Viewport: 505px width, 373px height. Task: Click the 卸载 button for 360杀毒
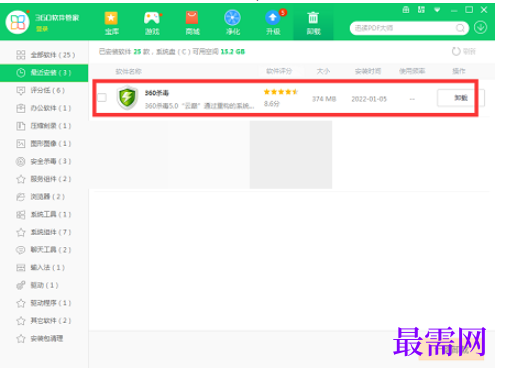[x=460, y=98]
